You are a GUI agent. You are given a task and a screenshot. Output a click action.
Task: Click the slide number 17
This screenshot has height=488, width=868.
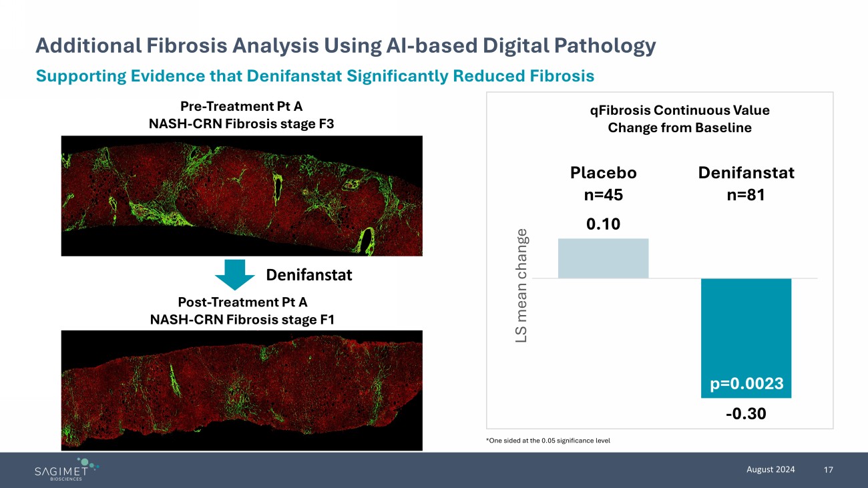[829, 470]
